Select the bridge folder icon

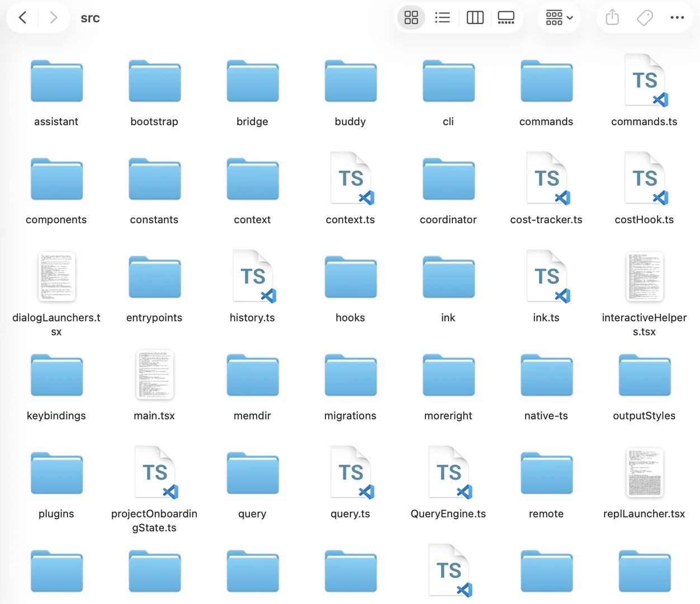[x=253, y=81]
